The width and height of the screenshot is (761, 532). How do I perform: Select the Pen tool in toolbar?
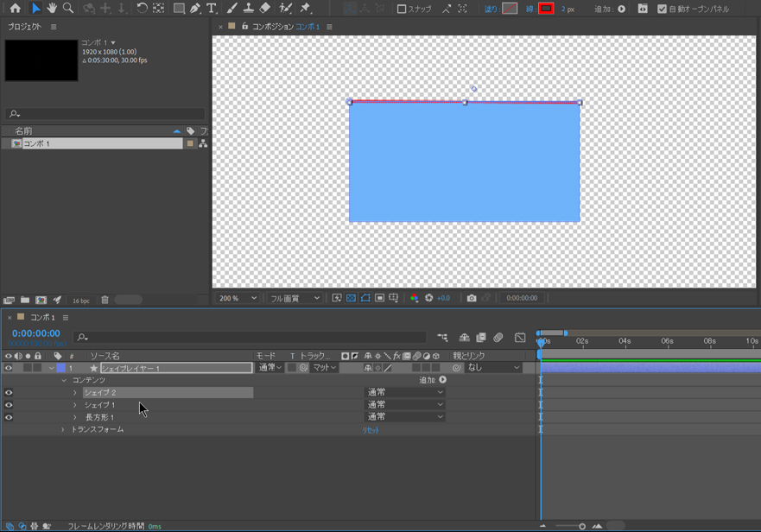click(x=195, y=9)
